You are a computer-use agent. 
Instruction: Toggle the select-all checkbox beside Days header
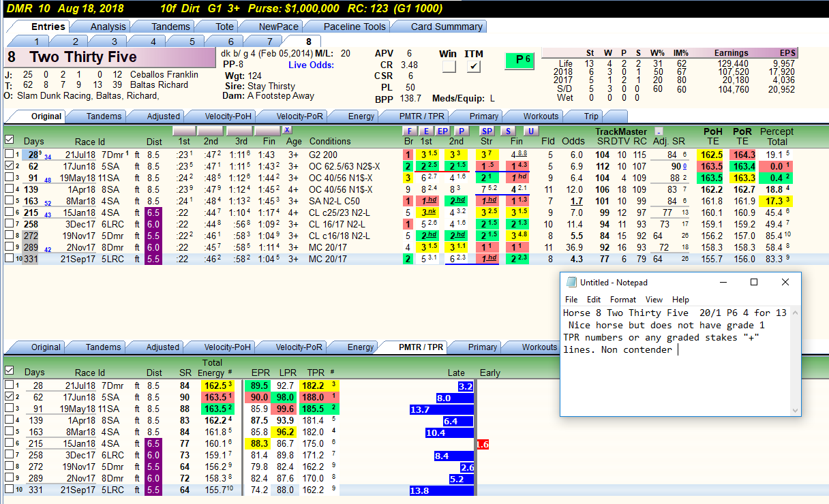pos(9,140)
